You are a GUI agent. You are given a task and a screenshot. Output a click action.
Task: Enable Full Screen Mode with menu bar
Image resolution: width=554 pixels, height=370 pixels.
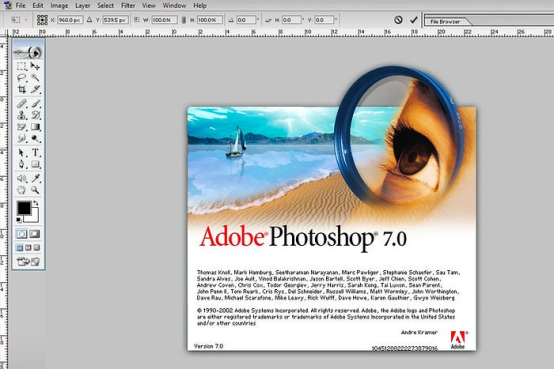[28, 248]
